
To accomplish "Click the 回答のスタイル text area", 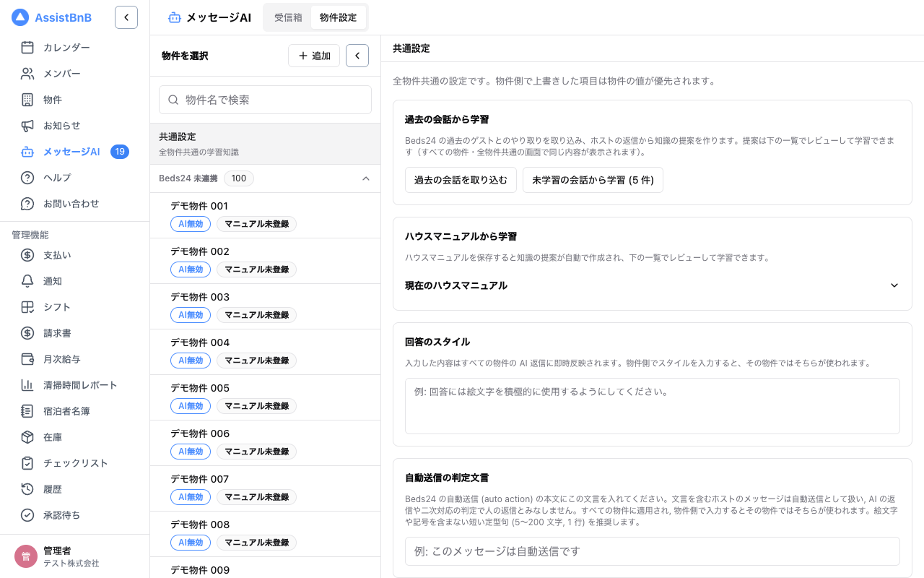I will 653,406.
